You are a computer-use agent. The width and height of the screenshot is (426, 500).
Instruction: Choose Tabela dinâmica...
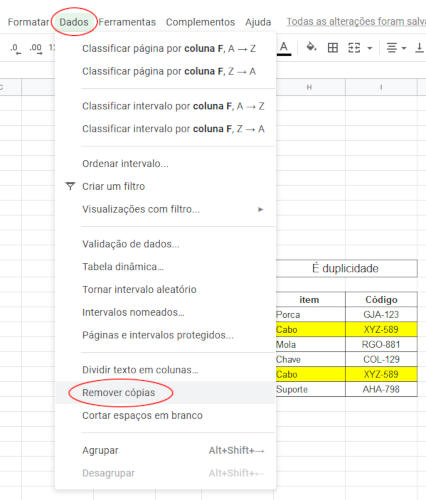pos(166,267)
